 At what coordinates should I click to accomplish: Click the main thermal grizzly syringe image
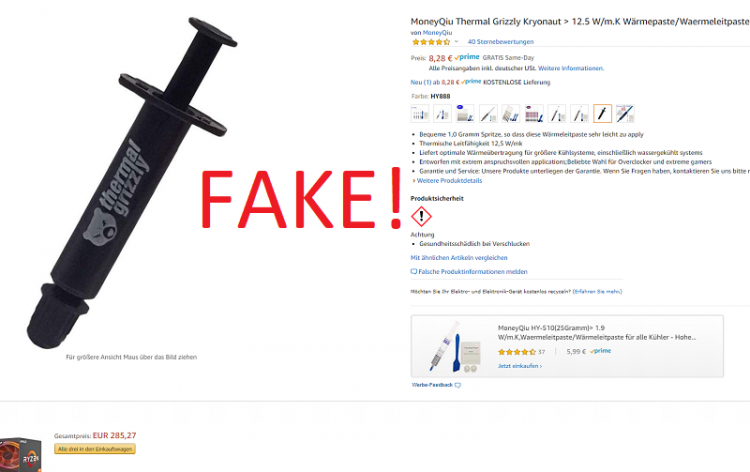pyautogui.click(x=131, y=183)
